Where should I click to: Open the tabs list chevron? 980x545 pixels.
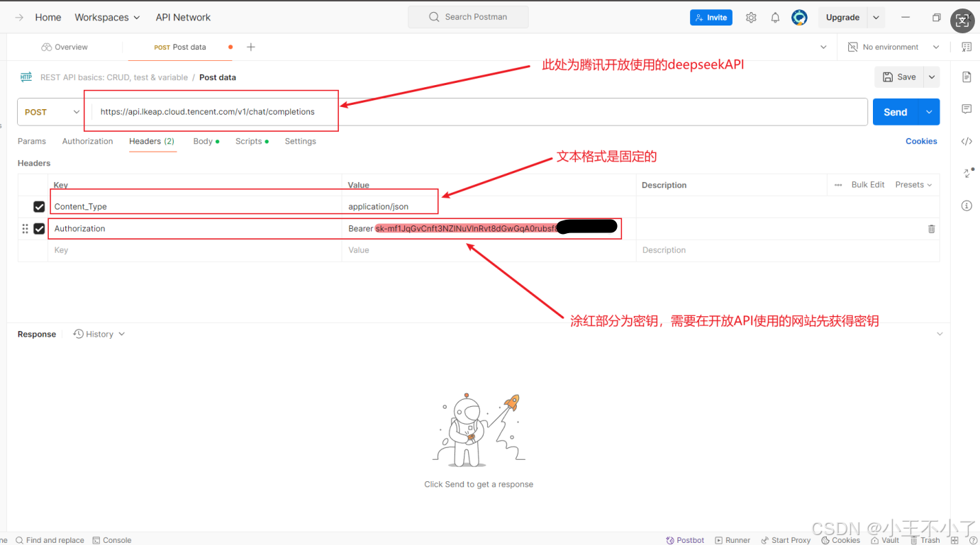823,47
